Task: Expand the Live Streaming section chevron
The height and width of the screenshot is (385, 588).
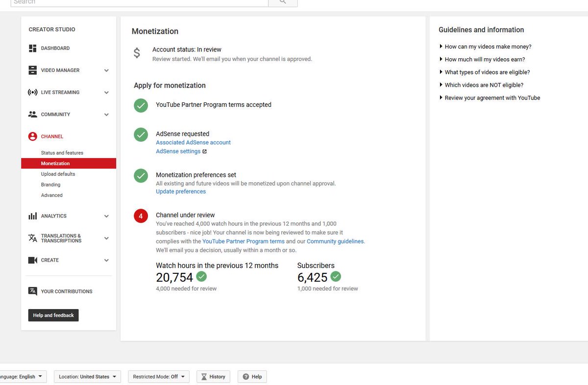Action: [x=106, y=93]
